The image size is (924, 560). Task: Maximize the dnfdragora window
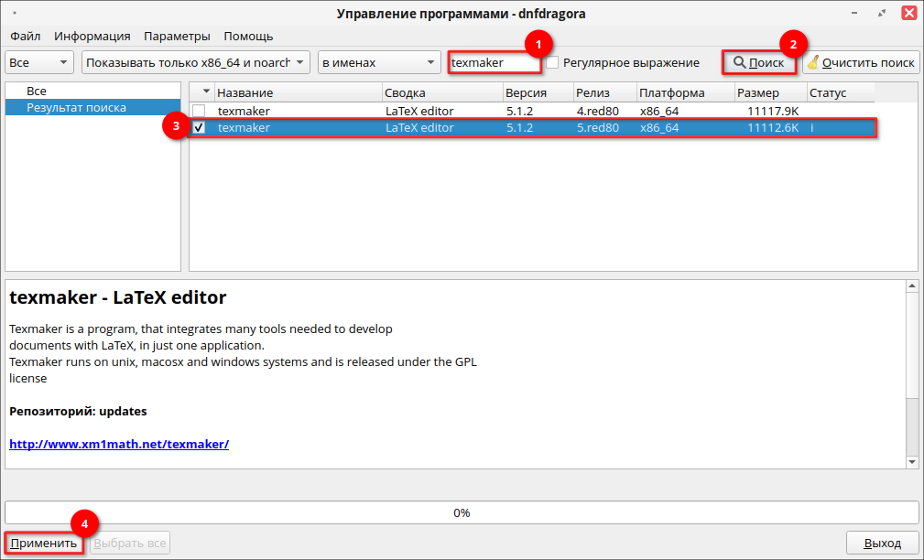882,13
